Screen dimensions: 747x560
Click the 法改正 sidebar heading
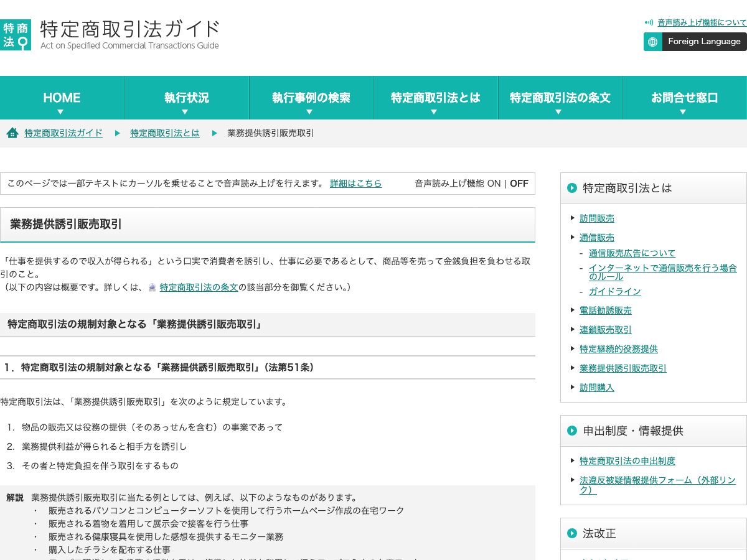pos(599,533)
